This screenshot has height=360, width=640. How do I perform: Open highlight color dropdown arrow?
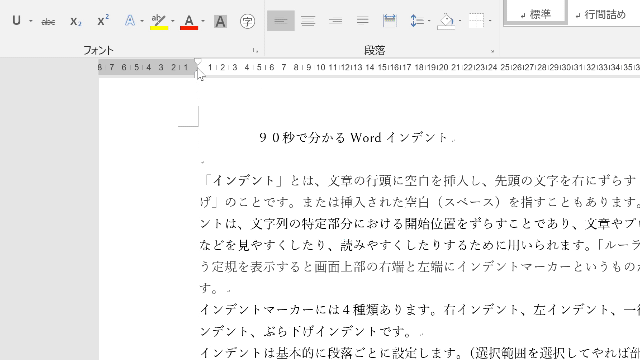173,21
